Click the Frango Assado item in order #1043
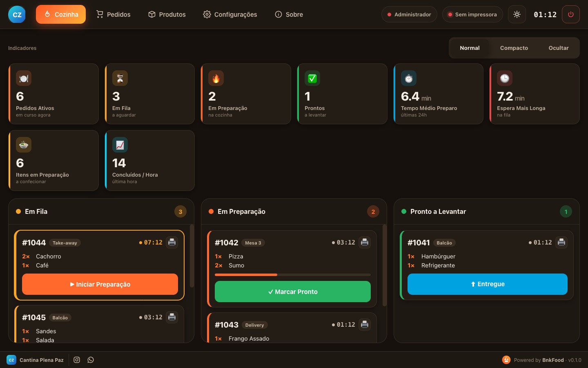The height and width of the screenshot is (368, 588). [249, 339]
